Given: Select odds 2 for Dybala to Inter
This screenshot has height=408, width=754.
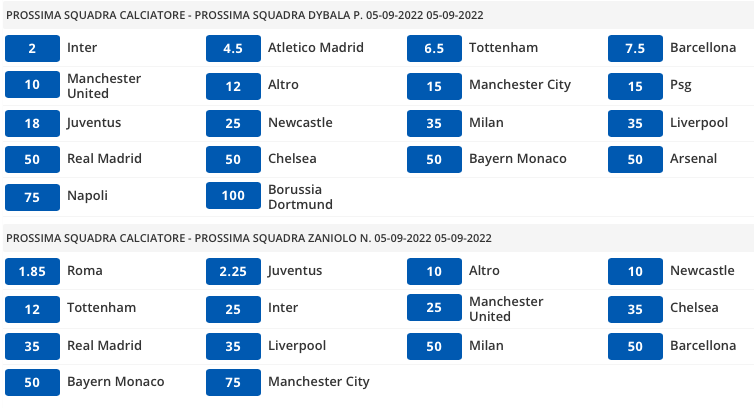Looking at the screenshot, I should (x=32, y=48).
